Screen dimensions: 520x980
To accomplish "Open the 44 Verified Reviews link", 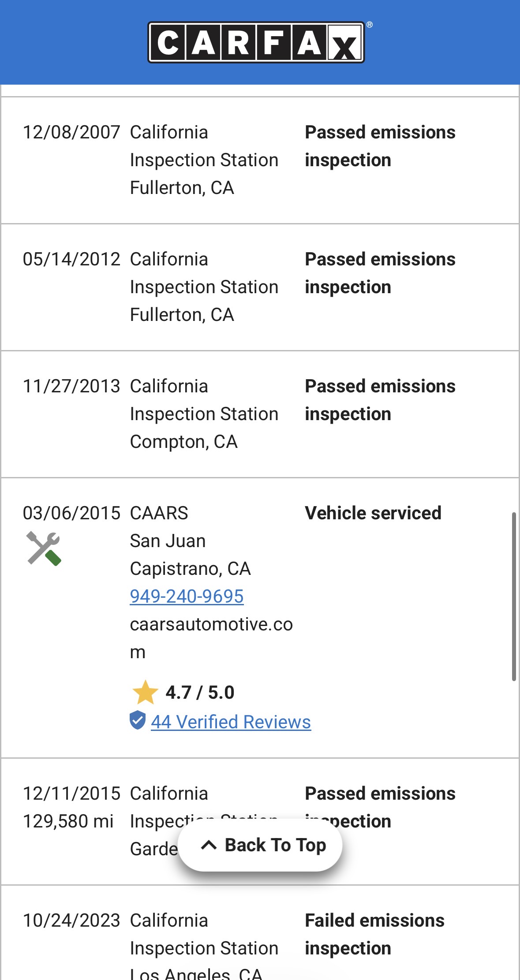I will tap(231, 722).
